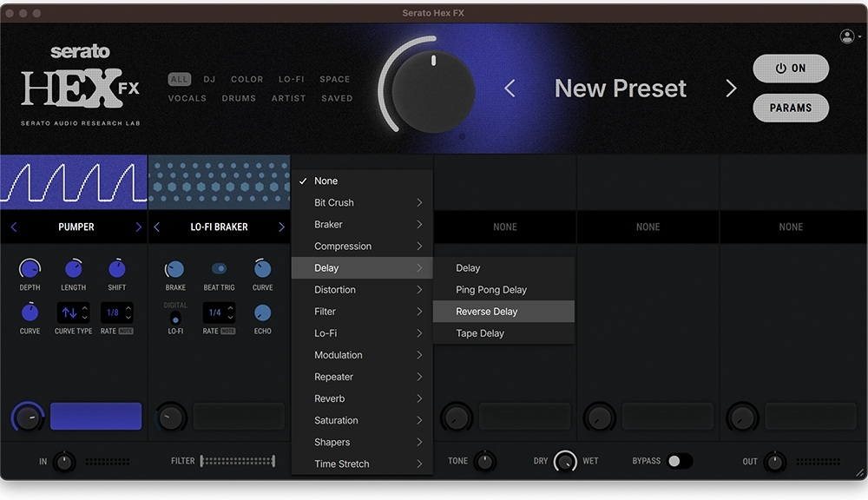868x500 pixels.
Task: Select next effect right of PUMPER
Action: pos(138,227)
